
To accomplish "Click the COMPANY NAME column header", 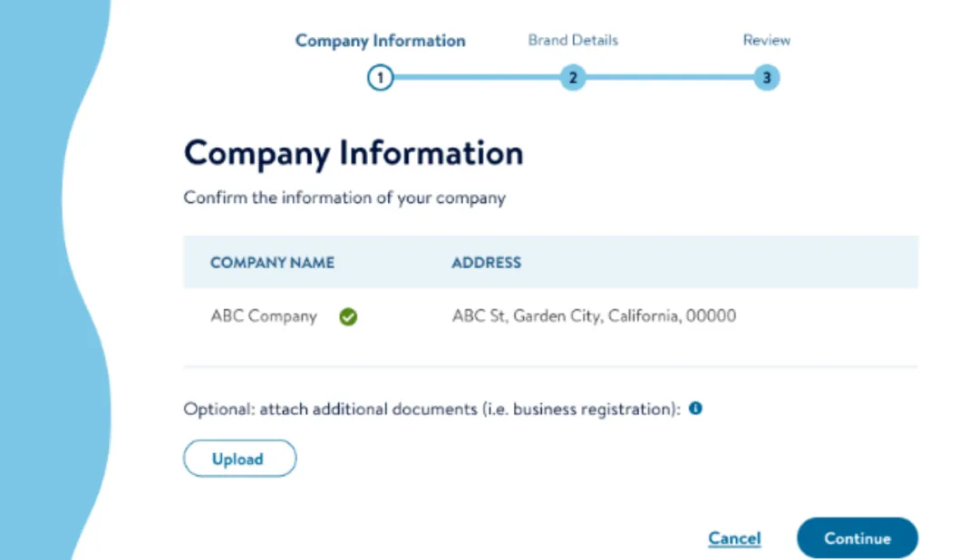I will click(x=272, y=262).
